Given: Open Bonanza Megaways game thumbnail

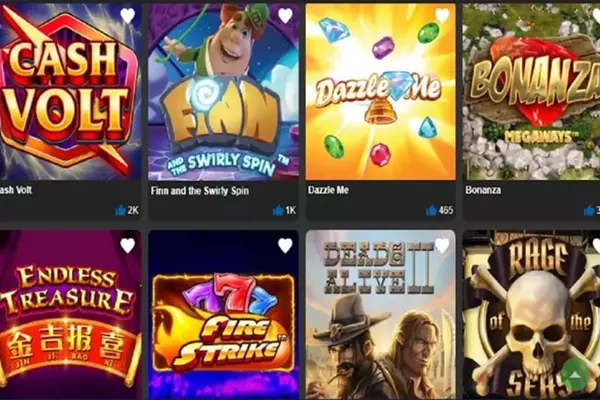Looking at the screenshot, I should coord(532,92).
